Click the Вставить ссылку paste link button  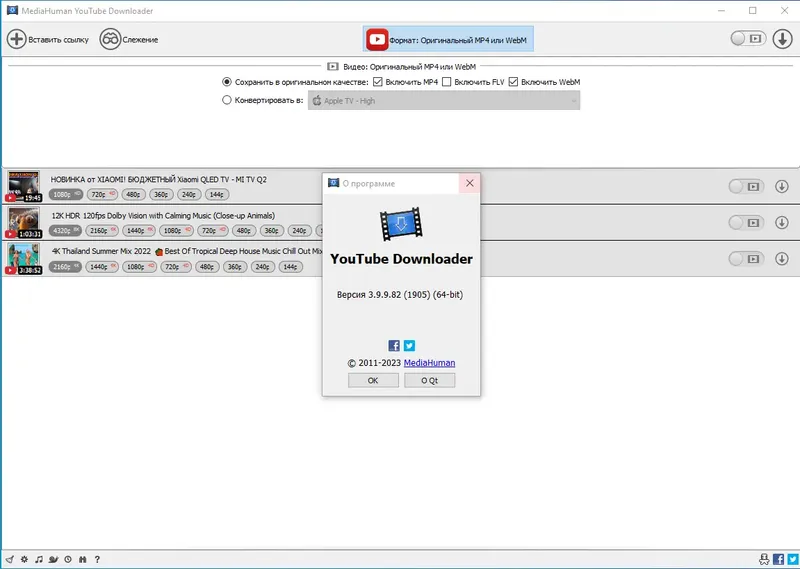point(48,39)
